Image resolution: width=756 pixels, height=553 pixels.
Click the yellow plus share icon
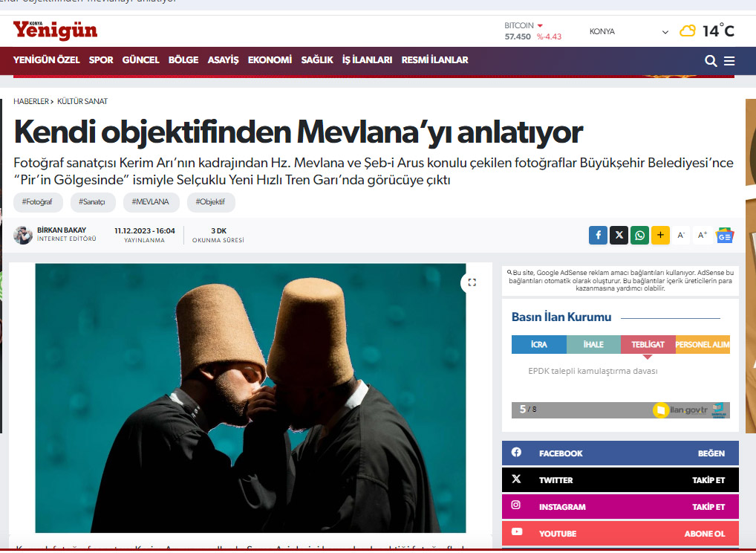coord(660,236)
